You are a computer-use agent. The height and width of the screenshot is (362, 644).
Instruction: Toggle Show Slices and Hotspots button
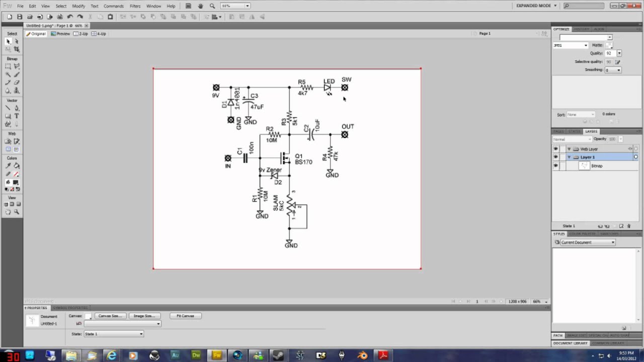17,149
